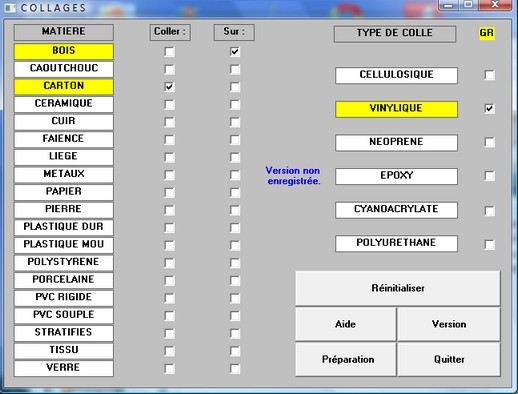Check the Coller box for CERAMIQUE
Viewport: 518px width, 394px height.
click(x=169, y=104)
